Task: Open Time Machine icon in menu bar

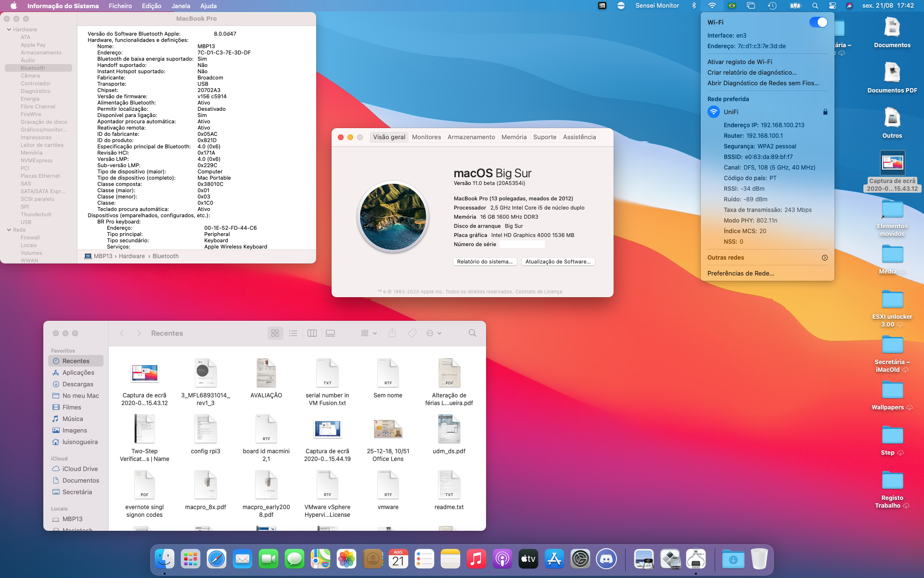Action: 772,6
